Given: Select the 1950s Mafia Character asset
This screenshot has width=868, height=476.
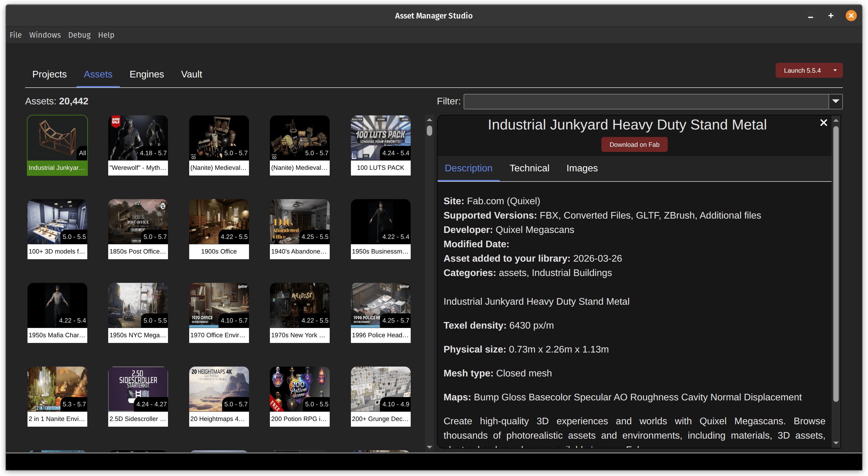Looking at the screenshot, I should 57,312.
